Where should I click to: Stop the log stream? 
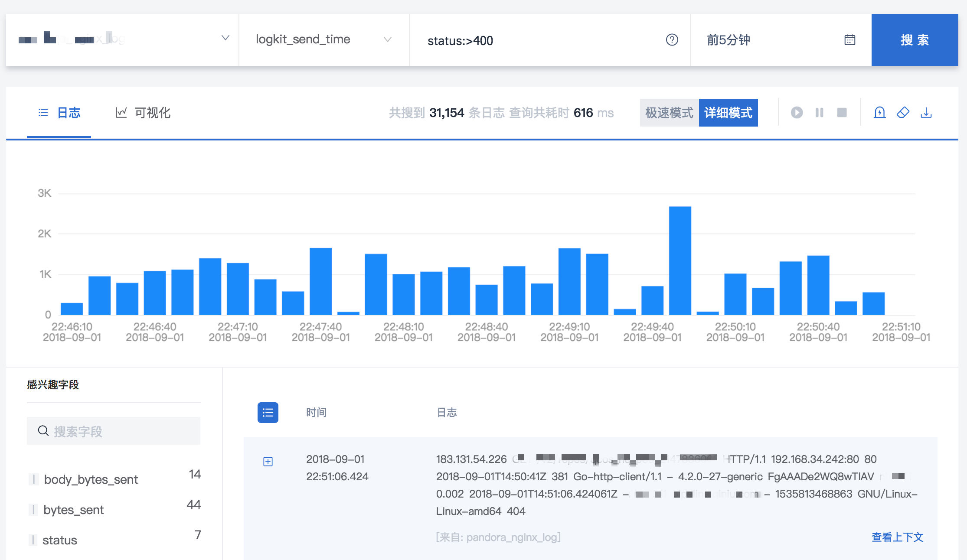tap(842, 113)
